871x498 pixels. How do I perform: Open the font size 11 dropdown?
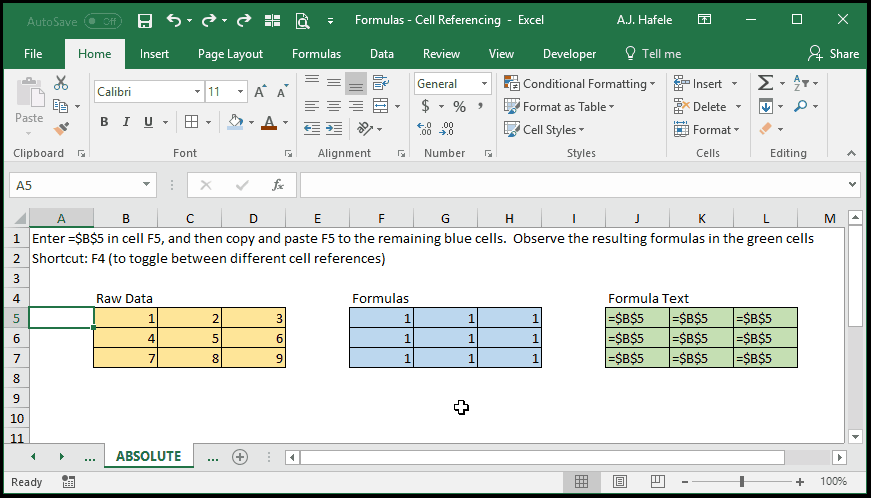[240, 92]
